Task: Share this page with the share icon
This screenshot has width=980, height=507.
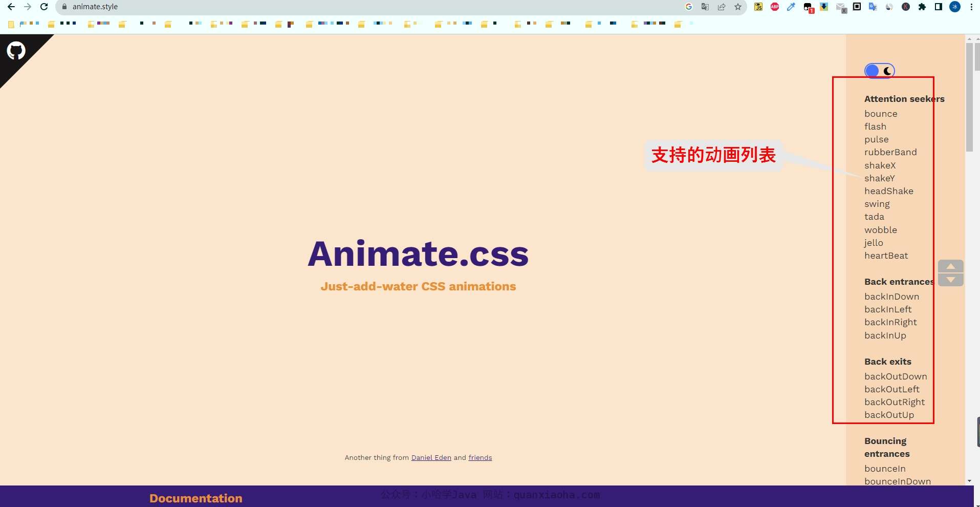Action: coord(722,7)
